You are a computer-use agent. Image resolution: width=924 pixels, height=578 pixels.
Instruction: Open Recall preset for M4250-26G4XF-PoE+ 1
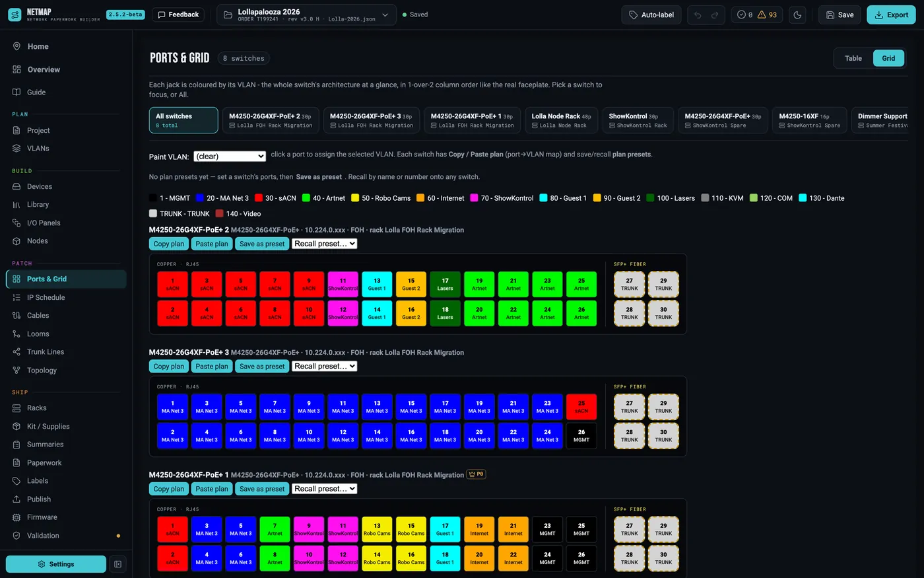pyautogui.click(x=325, y=489)
